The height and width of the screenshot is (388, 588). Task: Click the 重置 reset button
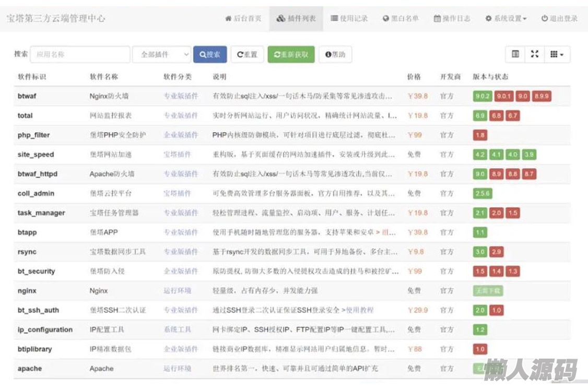tap(247, 54)
